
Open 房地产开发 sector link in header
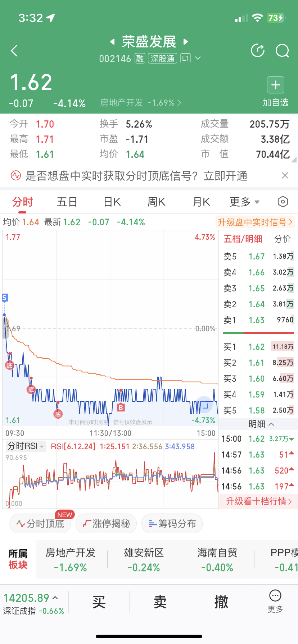140,103
